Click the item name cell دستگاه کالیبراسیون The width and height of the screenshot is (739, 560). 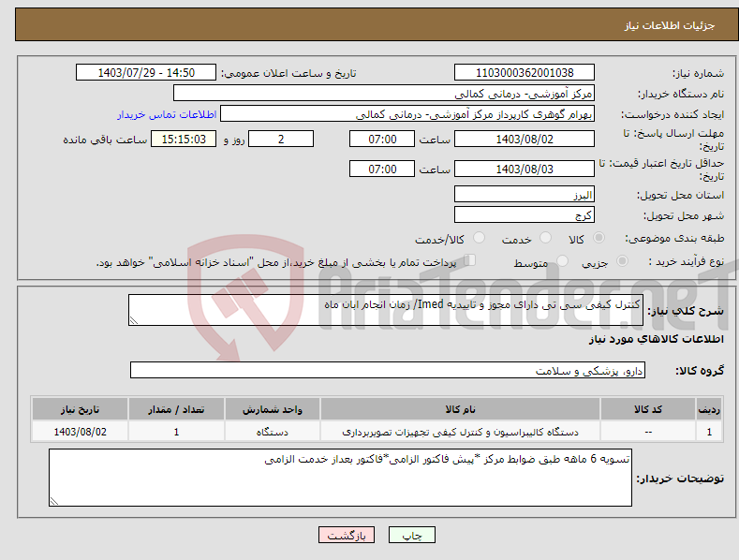(460, 432)
